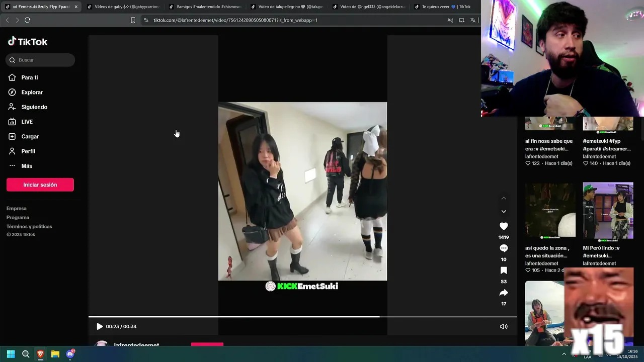Image resolution: width=644 pixels, height=362 pixels.
Task: Open Windows taskbar search
Action: [26, 354]
